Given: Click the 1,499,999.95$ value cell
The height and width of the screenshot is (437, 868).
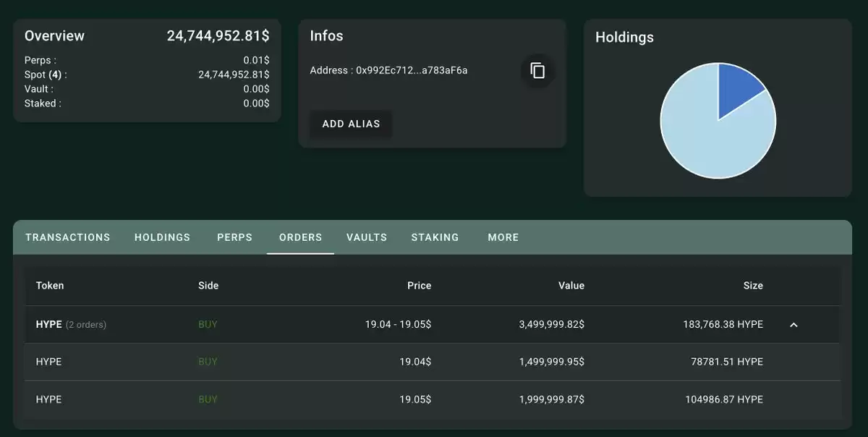Looking at the screenshot, I should tap(552, 362).
